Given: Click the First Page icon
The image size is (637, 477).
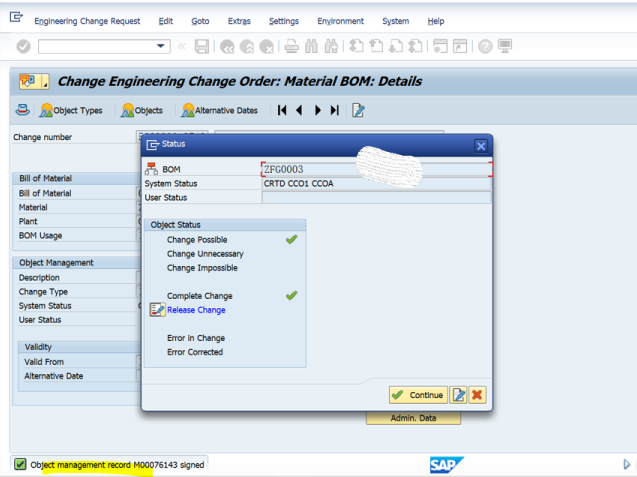Looking at the screenshot, I should pos(356,46).
